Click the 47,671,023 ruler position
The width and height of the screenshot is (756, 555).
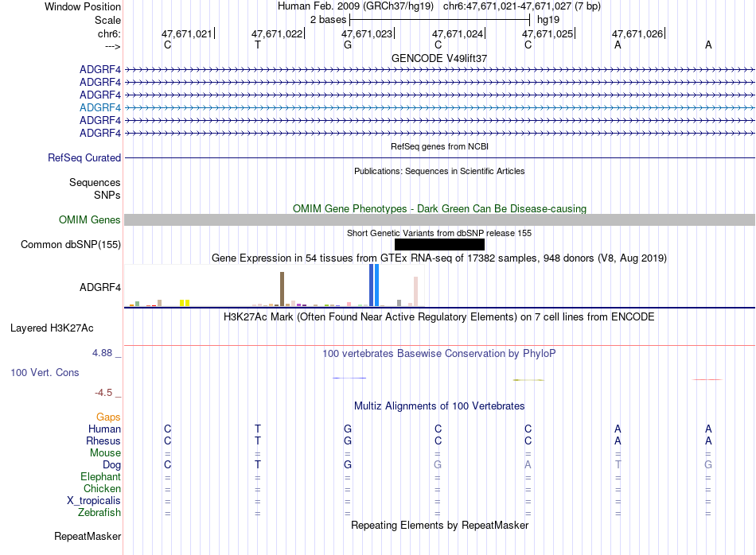367,33
